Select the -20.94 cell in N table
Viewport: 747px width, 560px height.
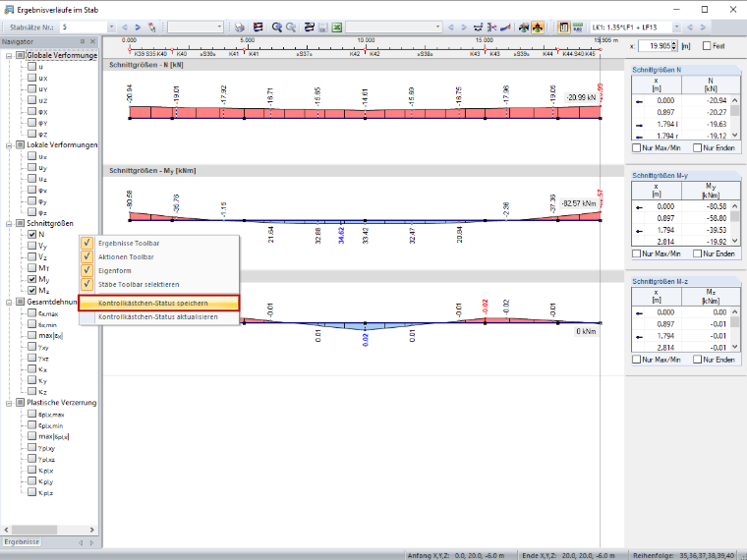[706, 100]
